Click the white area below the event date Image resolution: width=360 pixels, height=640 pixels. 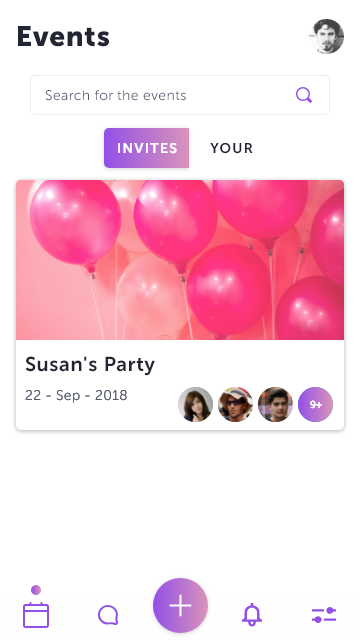pyautogui.click(x=94, y=417)
